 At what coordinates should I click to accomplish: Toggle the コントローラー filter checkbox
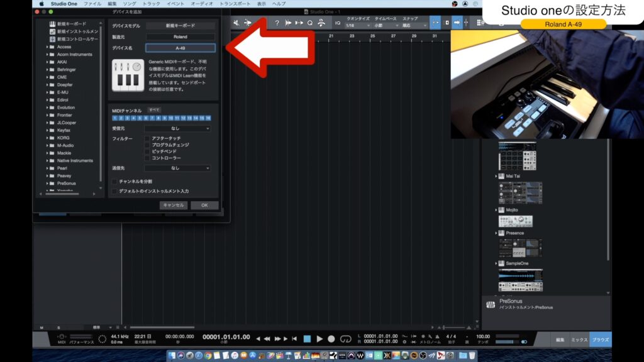(147, 158)
